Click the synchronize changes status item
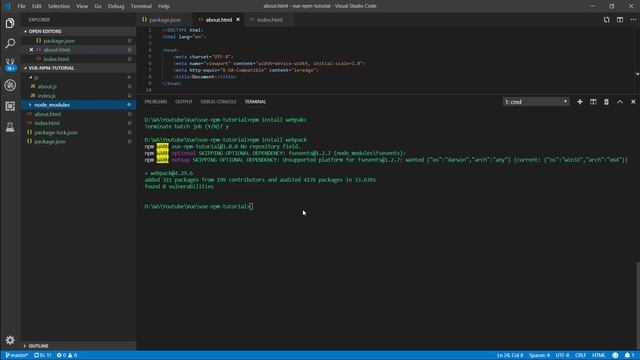Viewport: 640px width, 360px height. pos(42,355)
